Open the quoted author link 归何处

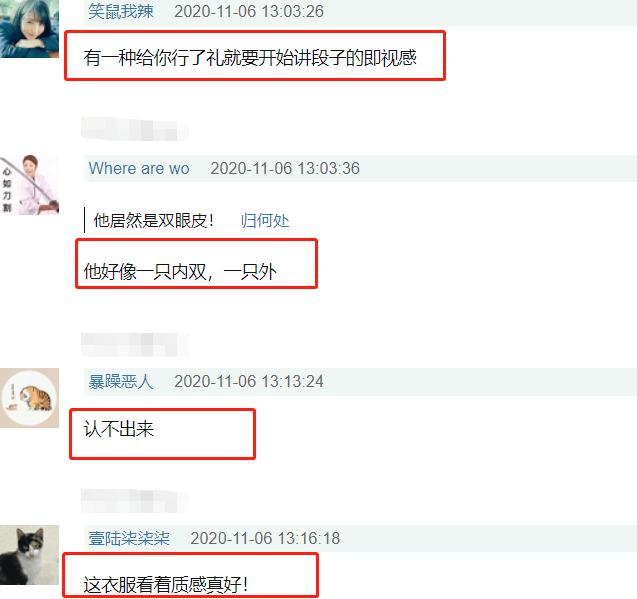265,221
